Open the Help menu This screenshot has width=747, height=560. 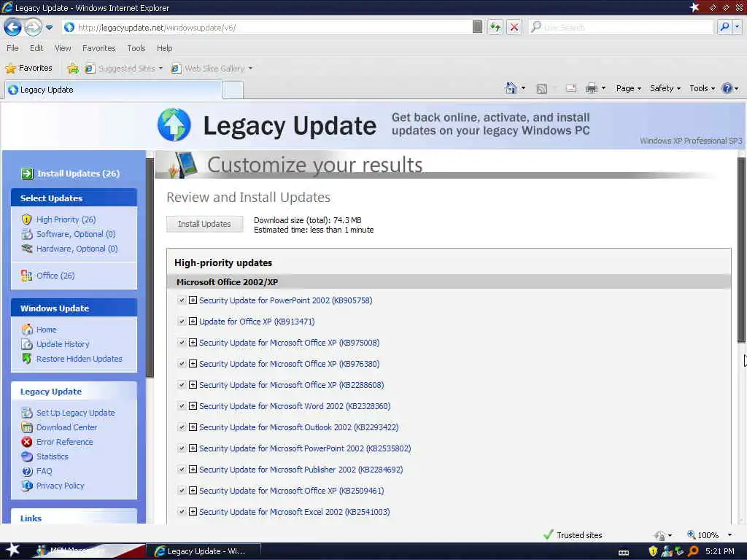164,48
